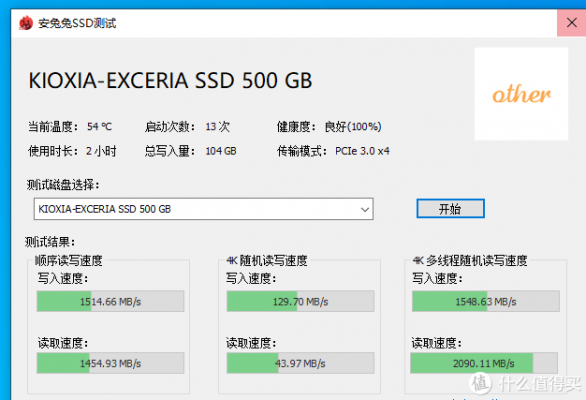This screenshot has height=400, width=586.
Task: Click the KIOXIA-EXCERIA SSD 500 GB heading
Action: [x=170, y=80]
